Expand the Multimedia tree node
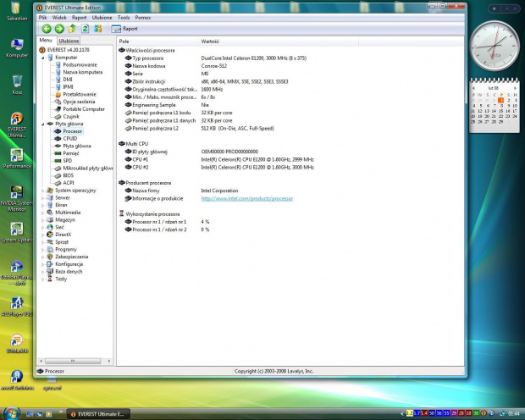The height and width of the screenshot is (420, 525). pos(43,213)
